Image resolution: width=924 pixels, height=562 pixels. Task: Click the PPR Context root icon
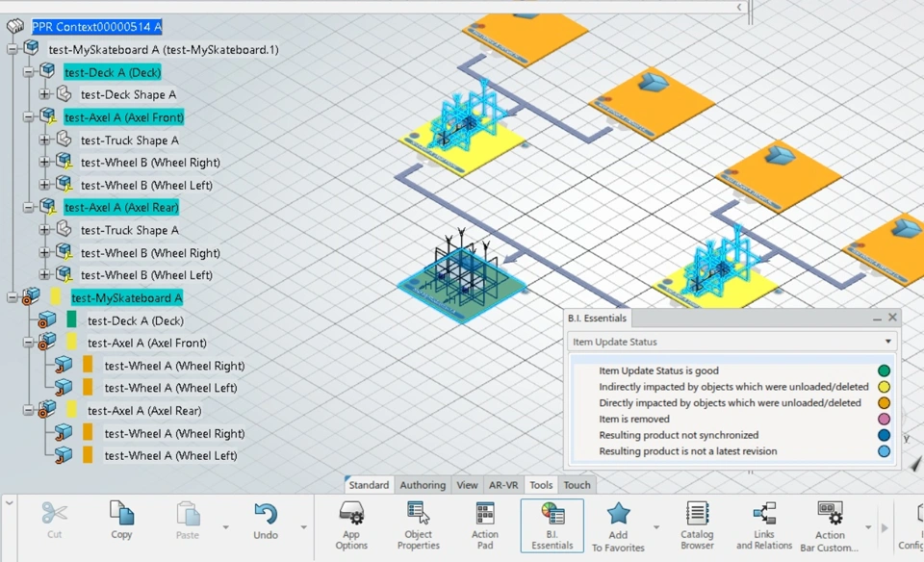pyautogui.click(x=15, y=27)
